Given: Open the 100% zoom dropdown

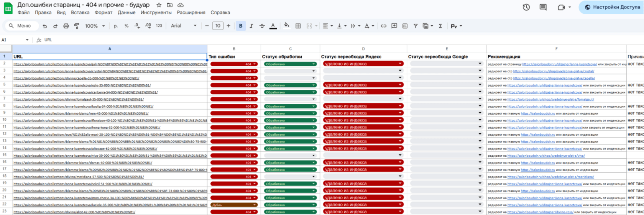Looking at the screenshot, I should 95,26.
